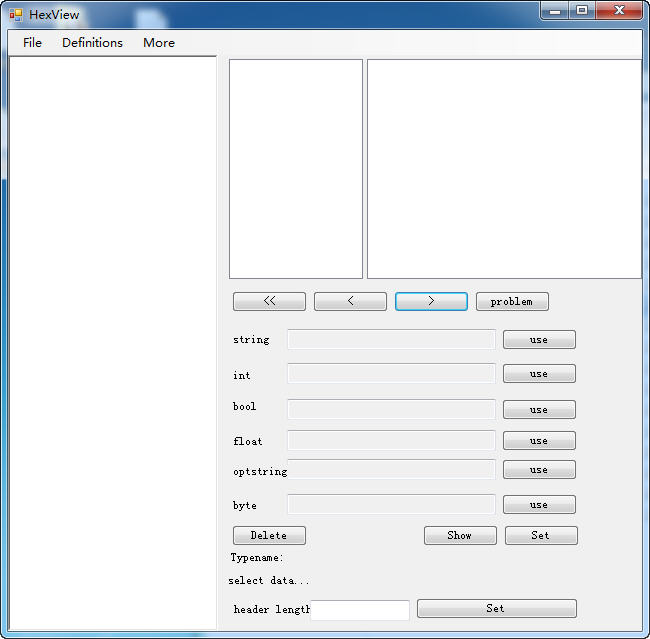This screenshot has height=639, width=650.
Task: Click use button for int row
Action: pos(539,374)
